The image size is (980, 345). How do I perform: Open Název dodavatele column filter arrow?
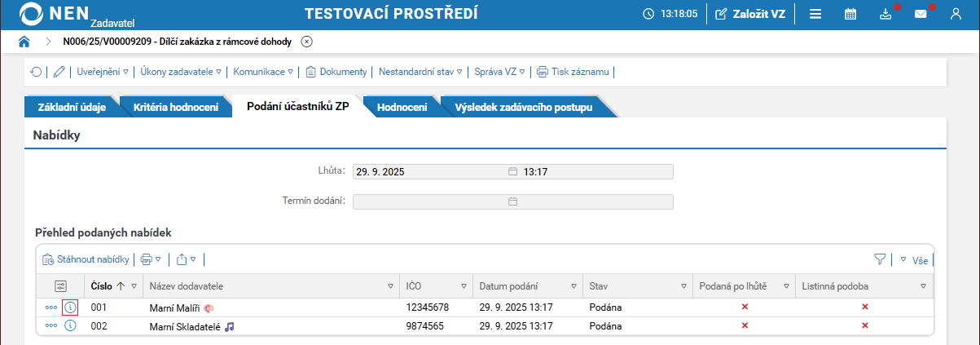click(391, 286)
